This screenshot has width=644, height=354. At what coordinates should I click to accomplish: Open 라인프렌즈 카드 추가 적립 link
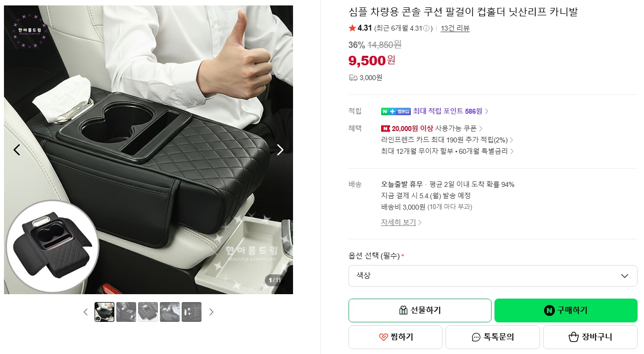447,140
